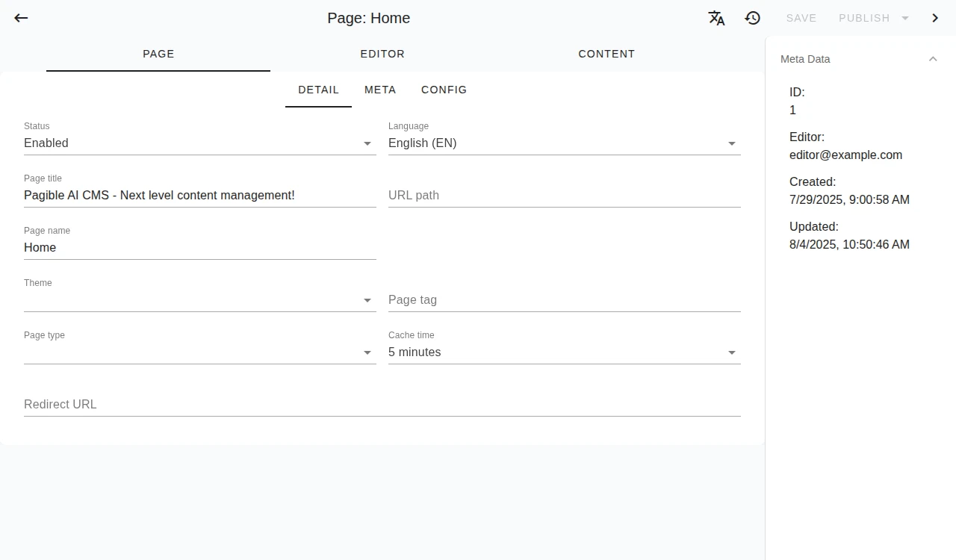
Task: Open the translate page icon
Action: 716,18
